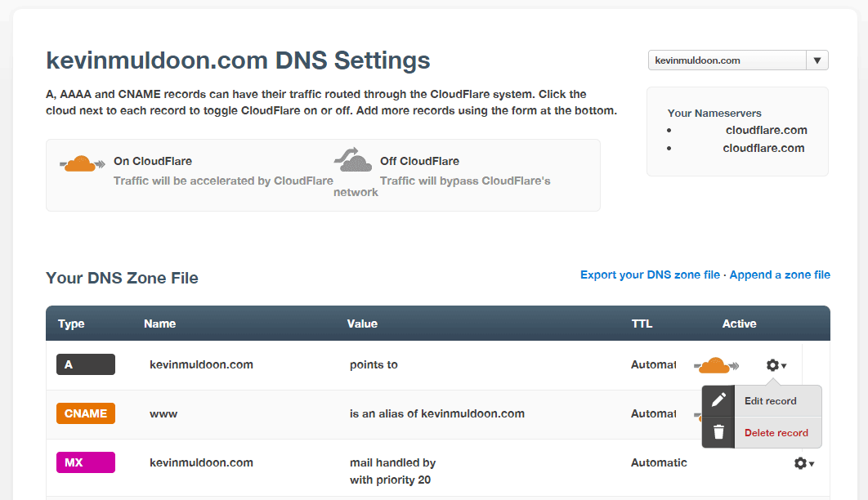Click the MX record type badge
868x500 pixels.
click(x=86, y=462)
